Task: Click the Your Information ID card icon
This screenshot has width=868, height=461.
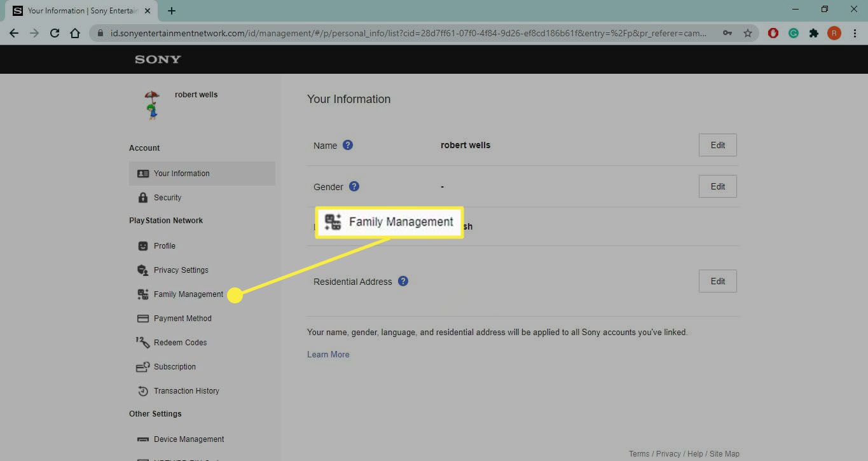Action: (142, 174)
